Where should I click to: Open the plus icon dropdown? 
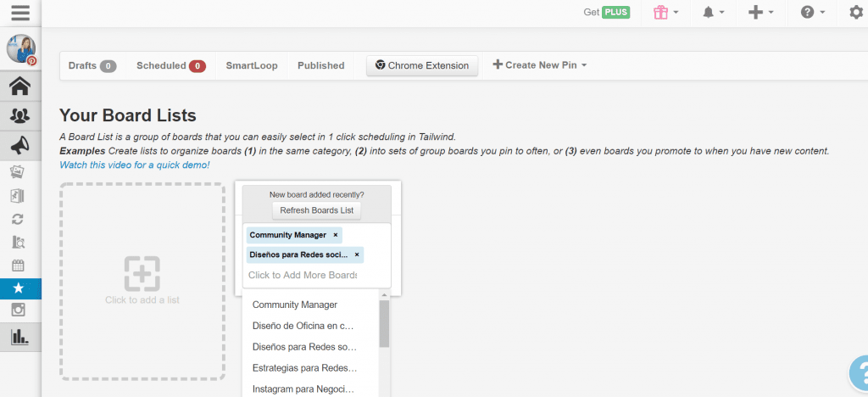(760, 12)
